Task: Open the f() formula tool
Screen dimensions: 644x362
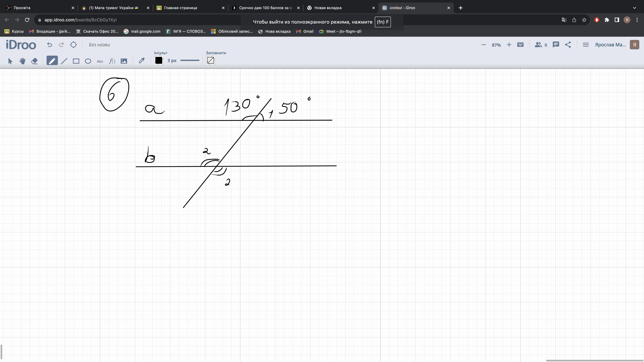Action: (x=112, y=61)
